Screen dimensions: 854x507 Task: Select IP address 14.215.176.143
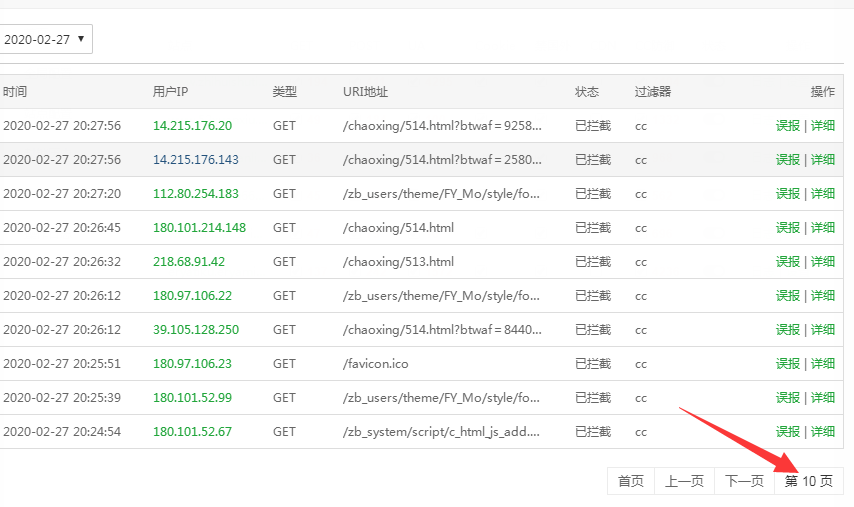[x=196, y=160]
